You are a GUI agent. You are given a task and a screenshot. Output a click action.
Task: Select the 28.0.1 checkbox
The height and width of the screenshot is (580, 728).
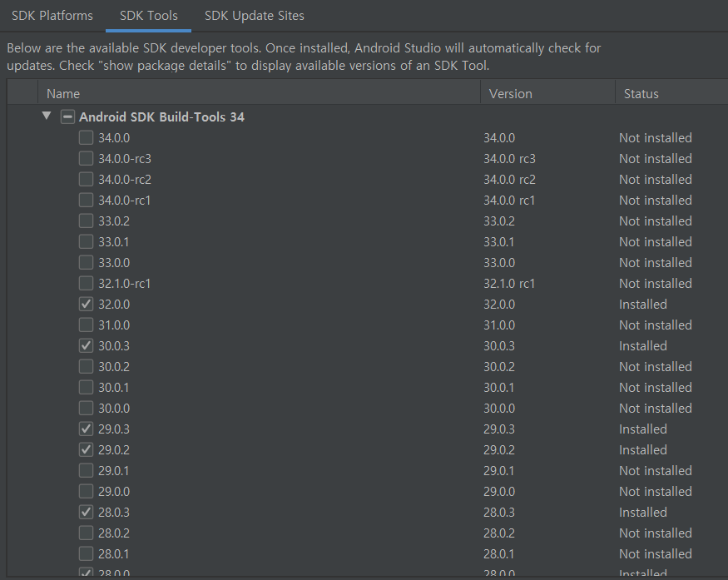(86, 553)
